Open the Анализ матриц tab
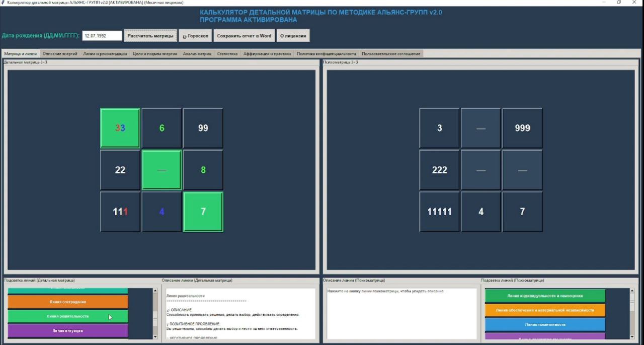The height and width of the screenshot is (345, 644). 197,53
